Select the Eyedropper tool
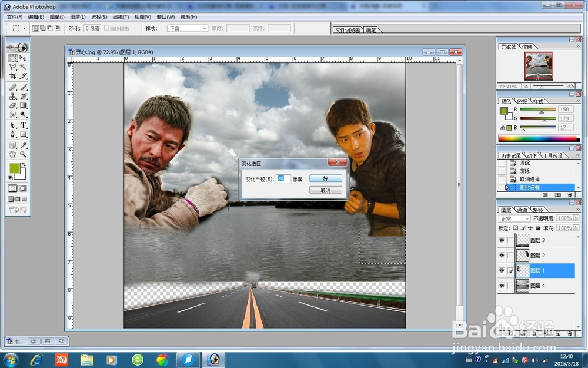 tap(24, 145)
